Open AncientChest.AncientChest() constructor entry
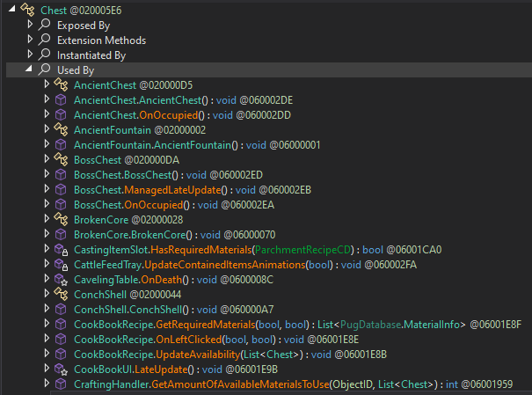Screen dimensions: 532x395 [183, 100]
